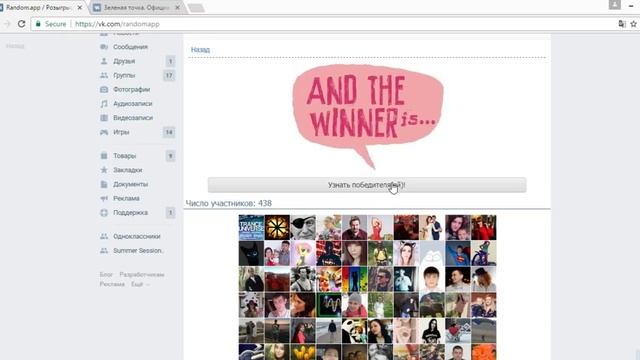Screen dimensions: 640x360
Task: Open the Superman logo participant avatar
Action: point(458,253)
